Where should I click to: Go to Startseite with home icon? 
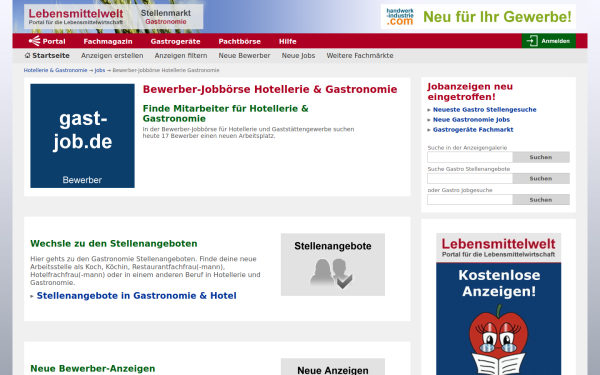coord(47,55)
